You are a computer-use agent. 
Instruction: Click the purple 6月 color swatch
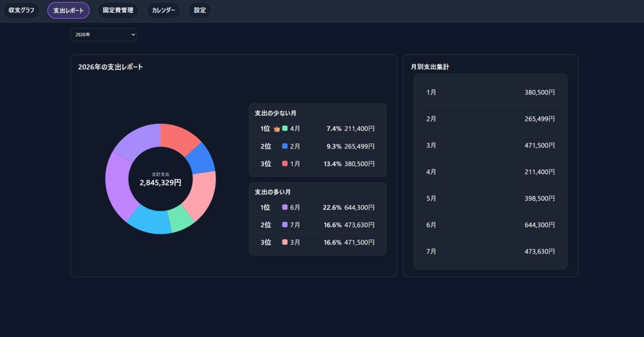(x=285, y=207)
